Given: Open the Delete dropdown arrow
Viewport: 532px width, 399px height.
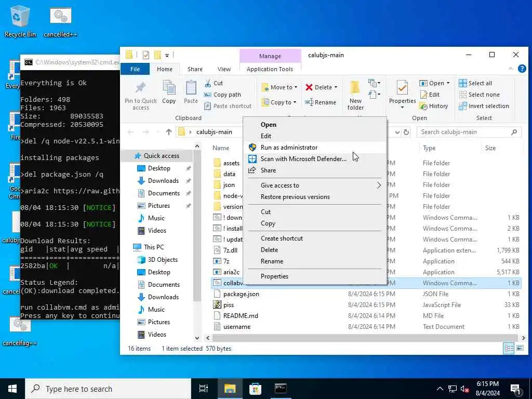Looking at the screenshot, I should [x=336, y=87].
